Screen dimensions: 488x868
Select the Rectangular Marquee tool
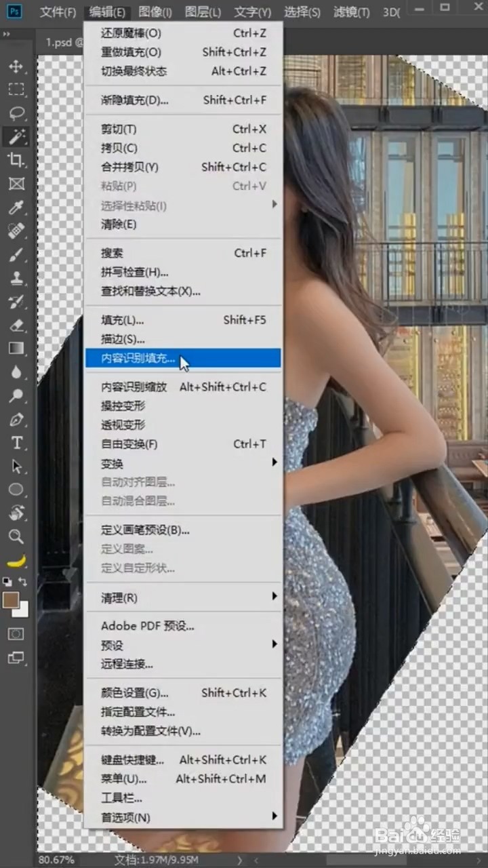[x=16, y=90]
